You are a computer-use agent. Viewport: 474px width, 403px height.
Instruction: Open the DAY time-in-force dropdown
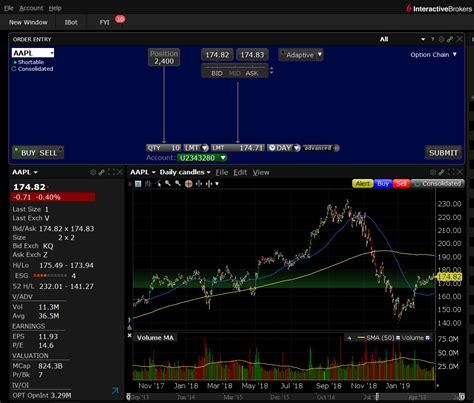[x=284, y=148]
